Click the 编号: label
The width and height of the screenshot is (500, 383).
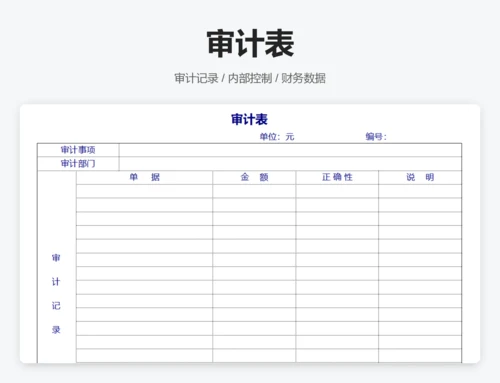(376, 137)
